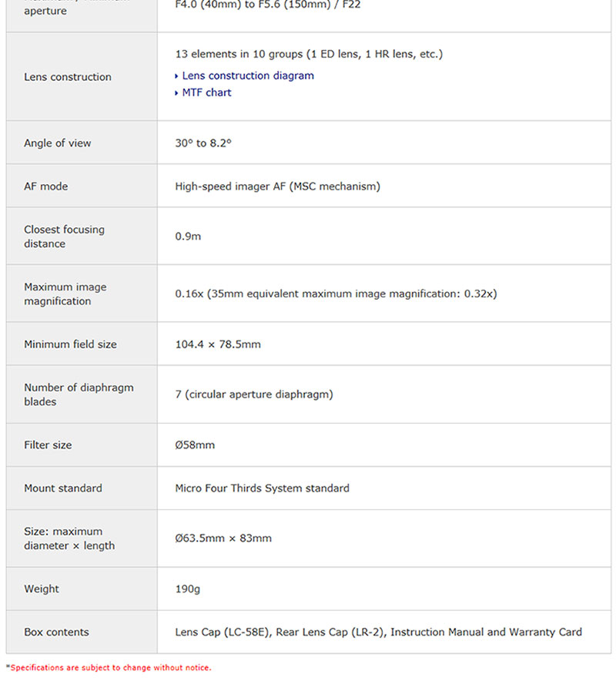Click the 0.16x magnification value text
Viewport: 616px width, 678px height.
pos(336,294)
